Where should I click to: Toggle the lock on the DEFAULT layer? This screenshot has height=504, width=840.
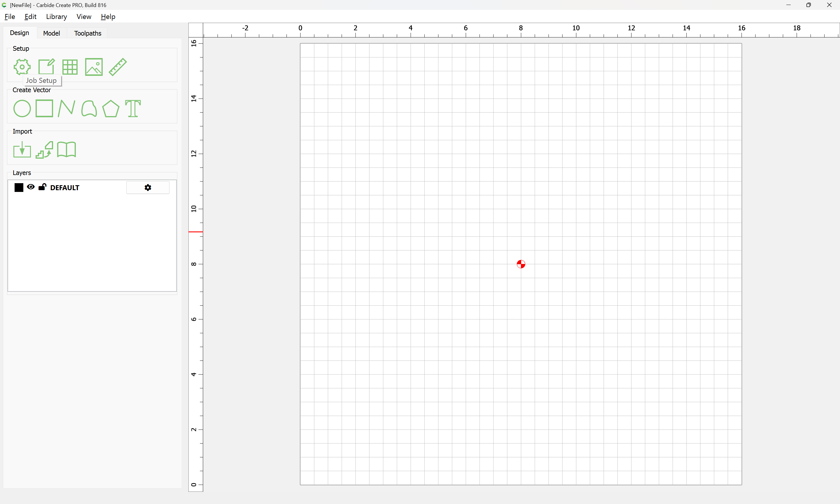pos(42,187)
